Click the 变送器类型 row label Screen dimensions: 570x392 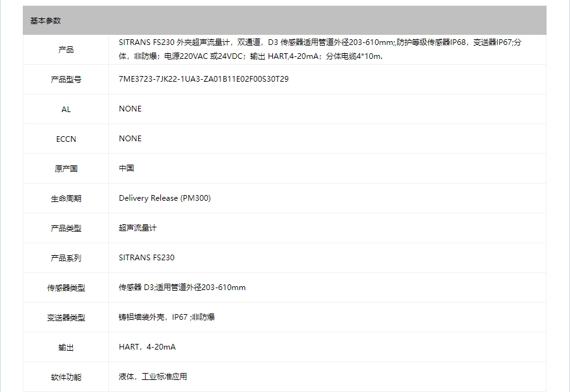(x=66, y=318)
